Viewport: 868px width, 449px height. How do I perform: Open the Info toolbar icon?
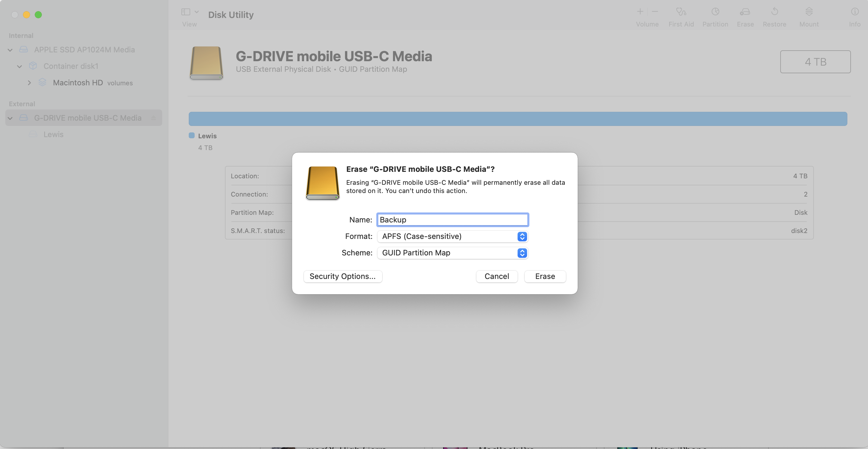854,12
